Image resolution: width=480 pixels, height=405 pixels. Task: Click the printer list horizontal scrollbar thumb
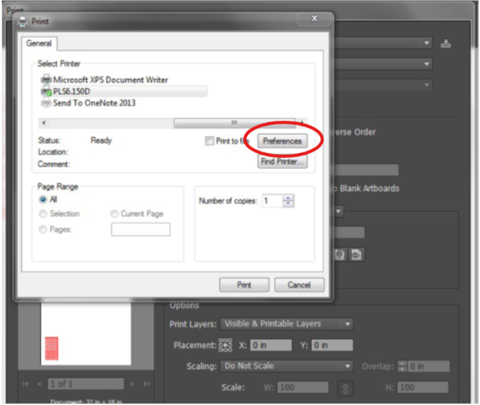click(x=234, y=123)
